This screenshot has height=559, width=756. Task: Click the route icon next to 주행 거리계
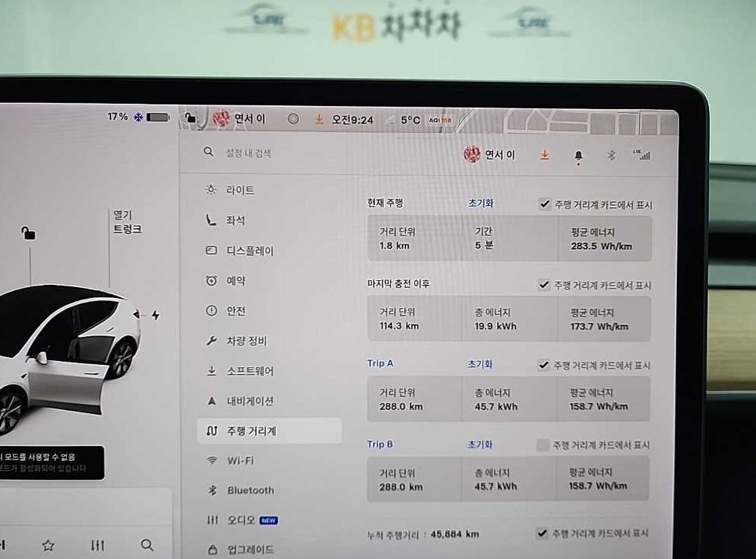pyautogui.click(x=211, y=431)
